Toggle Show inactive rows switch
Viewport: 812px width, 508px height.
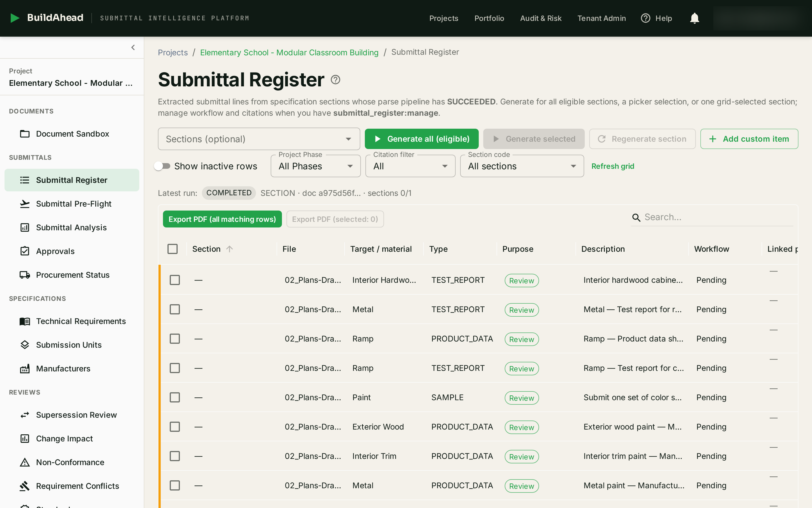pos(162,166)
